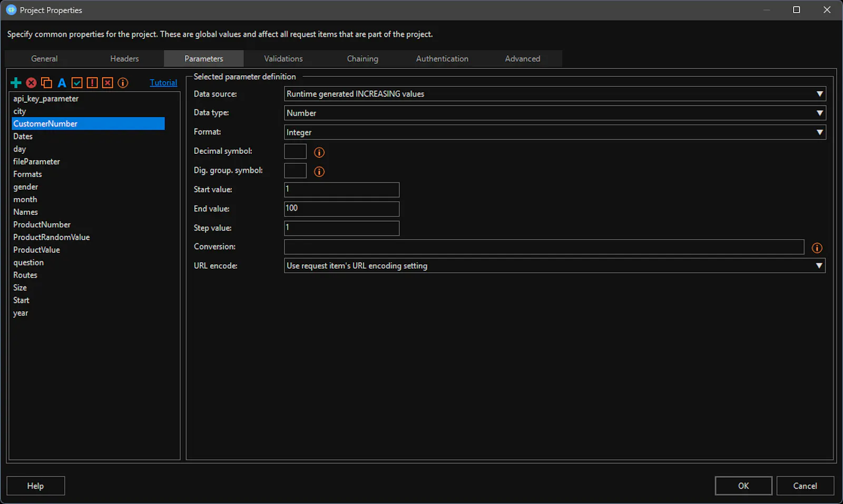Switch to the Advanced tab
This screenshot has height=504, width=843.
pyautogui.click(x=523, y=58)
